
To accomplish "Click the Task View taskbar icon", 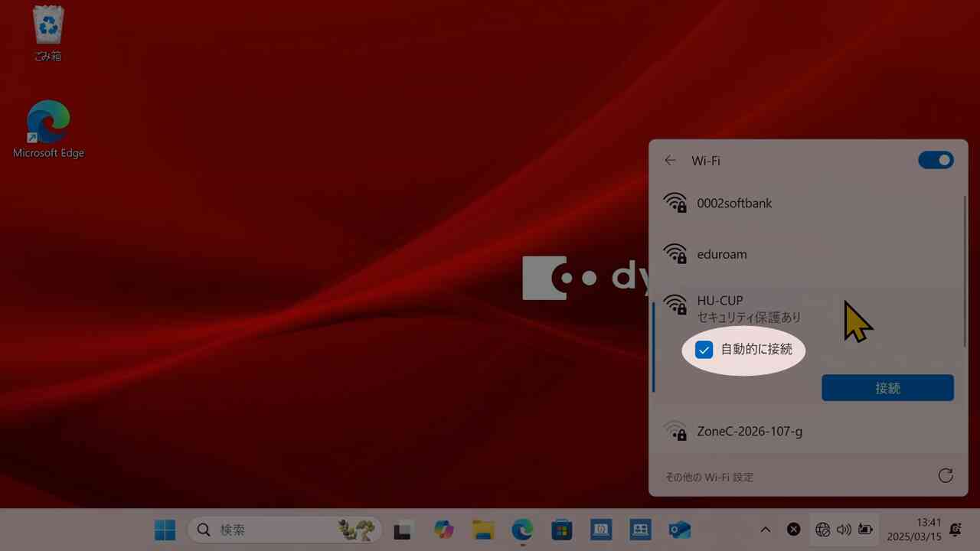I will coord(403,530).
